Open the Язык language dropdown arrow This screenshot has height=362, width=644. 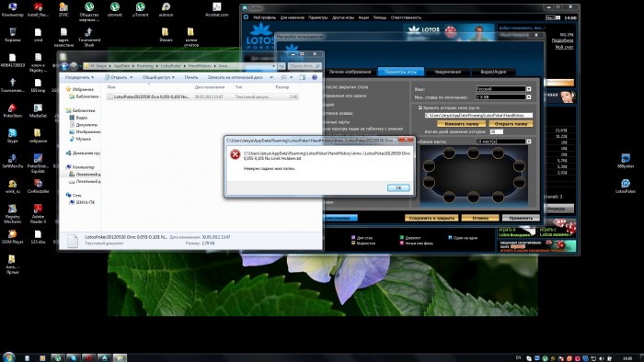(x=529, y=88)
